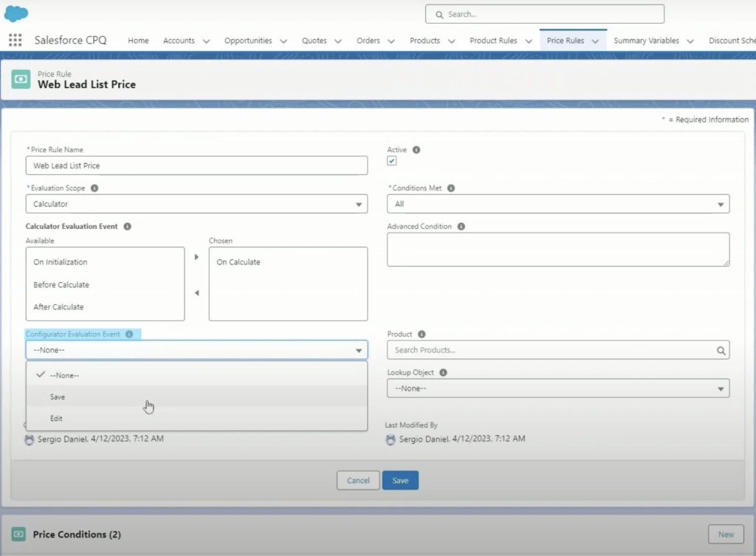Move selection to Chosen with right arrow
756x556 pixels.
click(196, 257)
